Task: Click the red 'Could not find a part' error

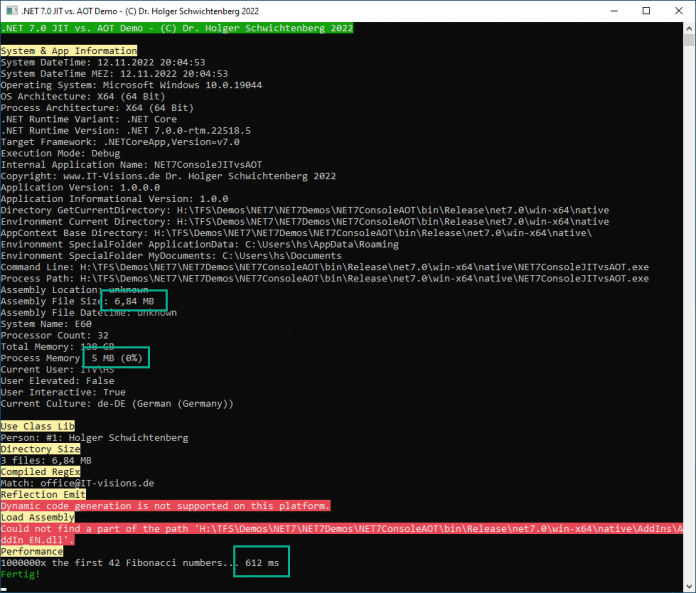Action: point(342,534)
